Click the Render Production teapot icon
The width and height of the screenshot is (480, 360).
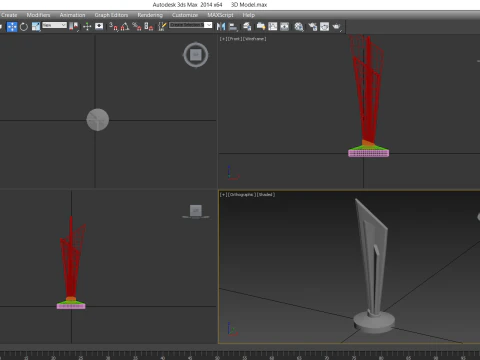click(x=337, y=27)
